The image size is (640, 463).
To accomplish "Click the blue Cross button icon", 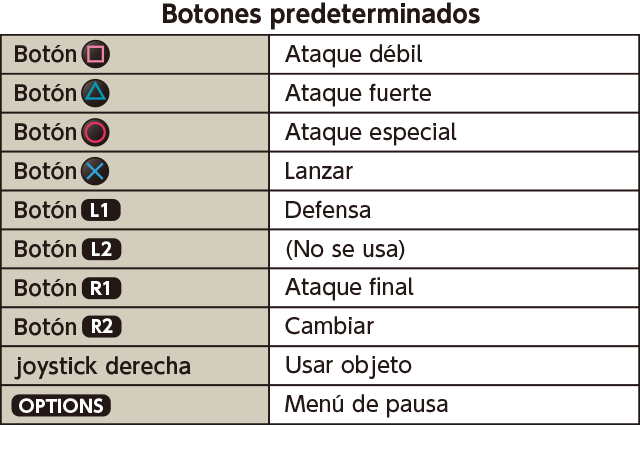I will coord(95,171).
